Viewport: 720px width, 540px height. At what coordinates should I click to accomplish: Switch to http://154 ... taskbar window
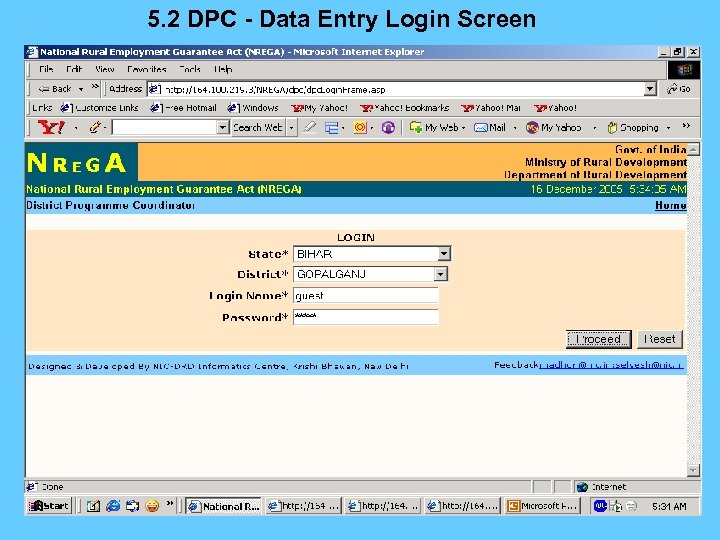304,506
